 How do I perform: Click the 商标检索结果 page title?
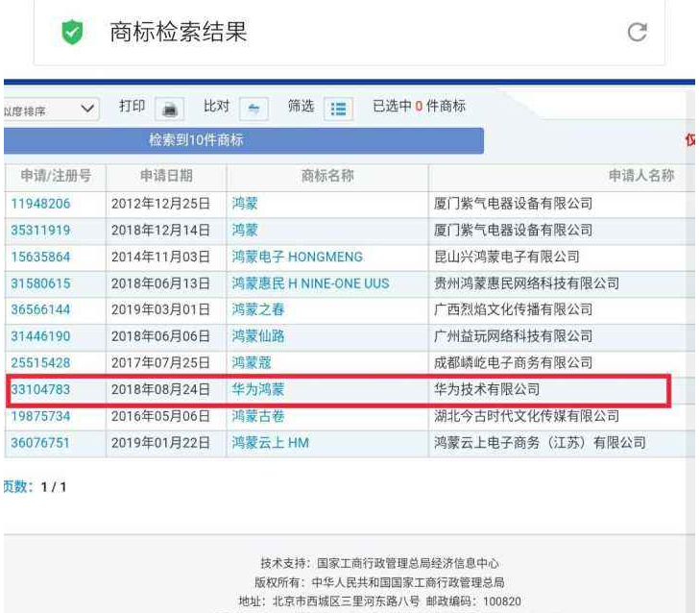179,32
